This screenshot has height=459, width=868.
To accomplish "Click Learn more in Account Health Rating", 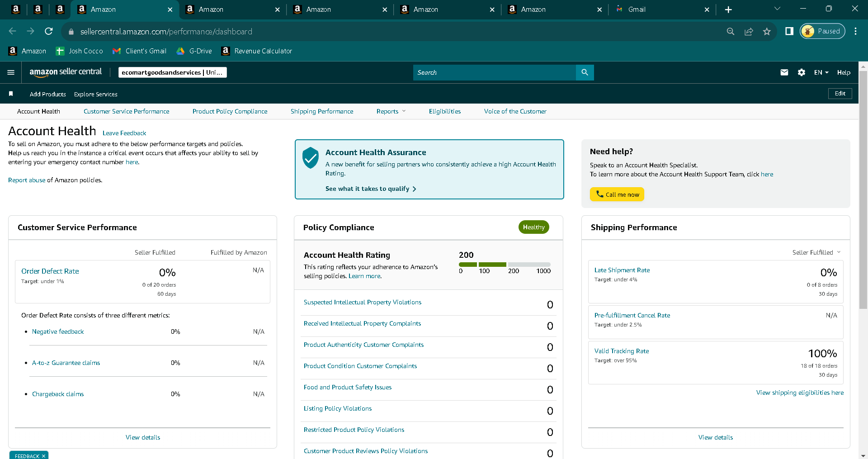I will point(364,276).
